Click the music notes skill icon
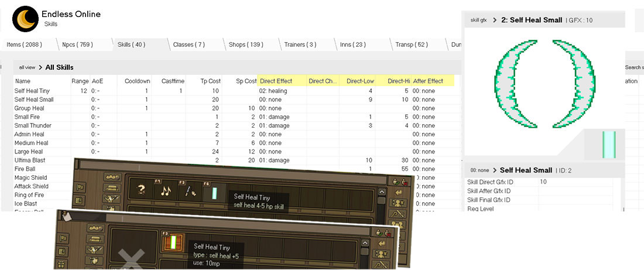Viewport: 644px width, 270px height. click(166, 191)
